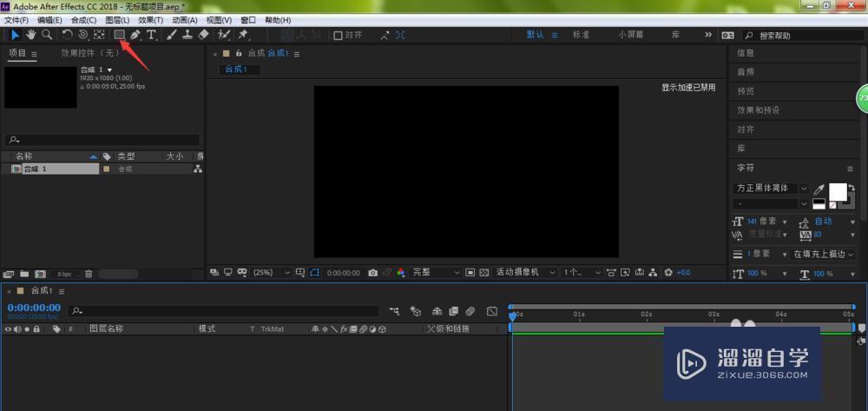This screenshot has height=411, width=868.
Task: Toggle the timeline motion blur enable switch
Action: [470, 312]
